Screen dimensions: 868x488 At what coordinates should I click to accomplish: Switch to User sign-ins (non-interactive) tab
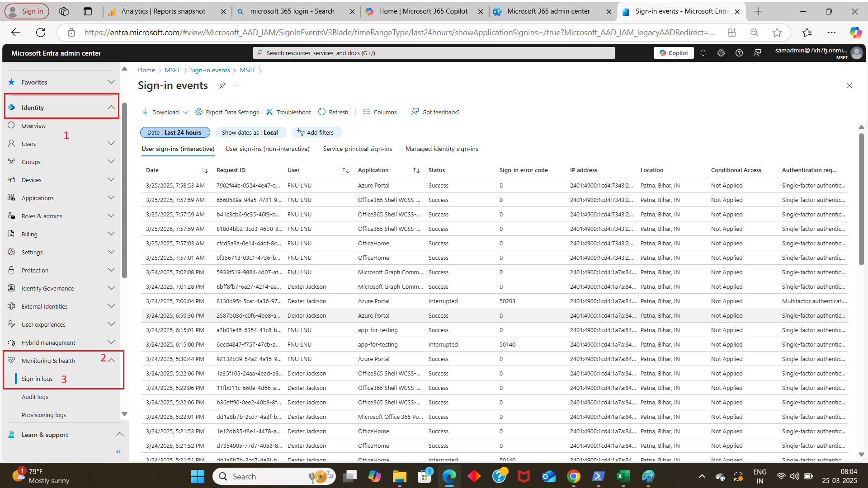[x=267, y=149]
